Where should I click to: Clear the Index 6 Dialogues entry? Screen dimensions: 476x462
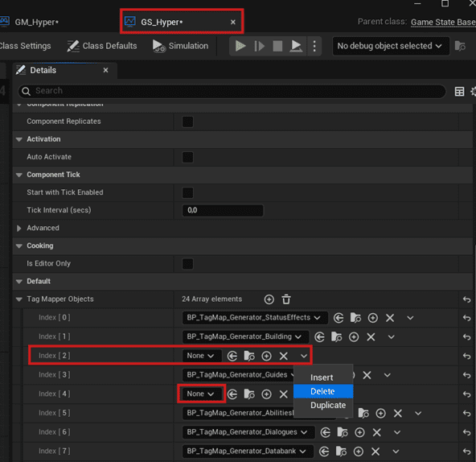377,432
